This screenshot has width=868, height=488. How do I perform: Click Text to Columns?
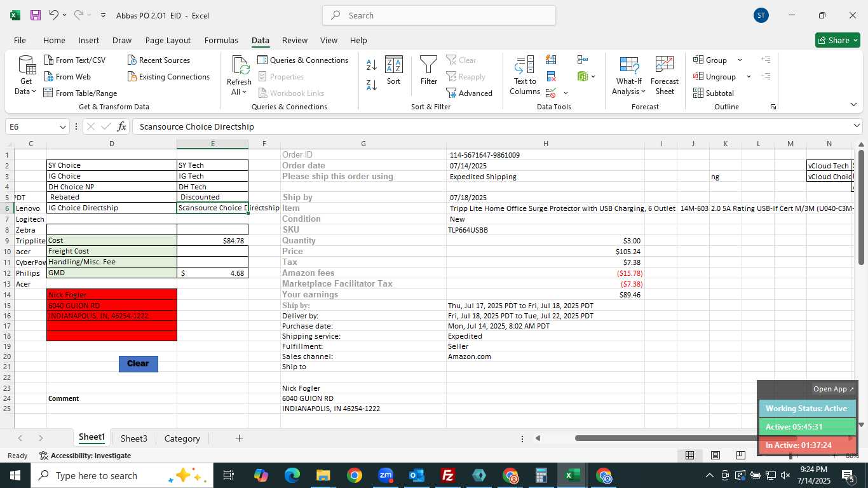pos(525,76)
